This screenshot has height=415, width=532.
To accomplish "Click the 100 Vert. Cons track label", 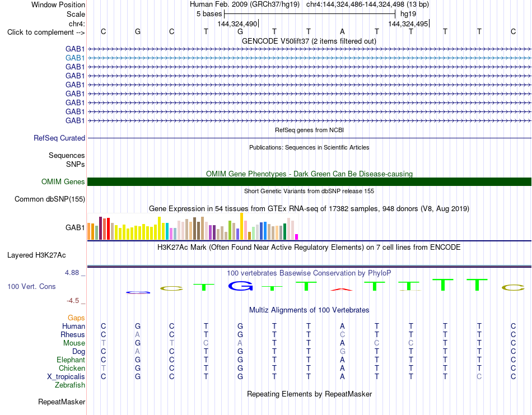I will [x=31, y=286].
